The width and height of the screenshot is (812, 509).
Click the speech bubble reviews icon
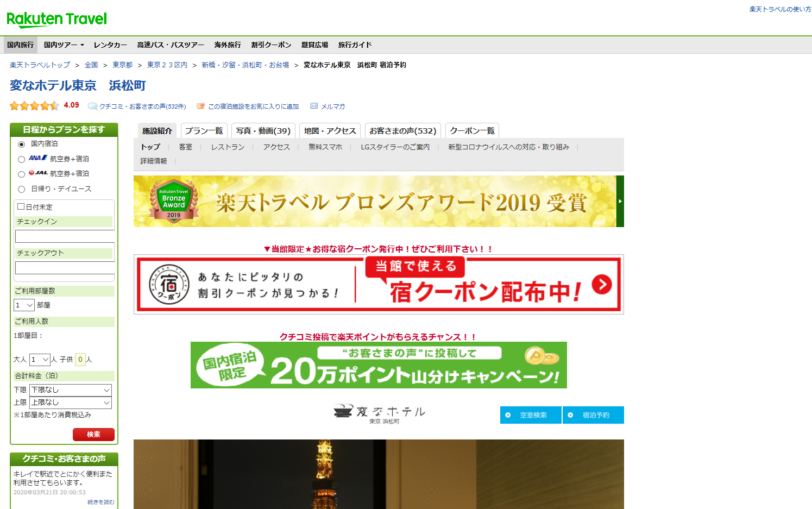coord(92,106)
